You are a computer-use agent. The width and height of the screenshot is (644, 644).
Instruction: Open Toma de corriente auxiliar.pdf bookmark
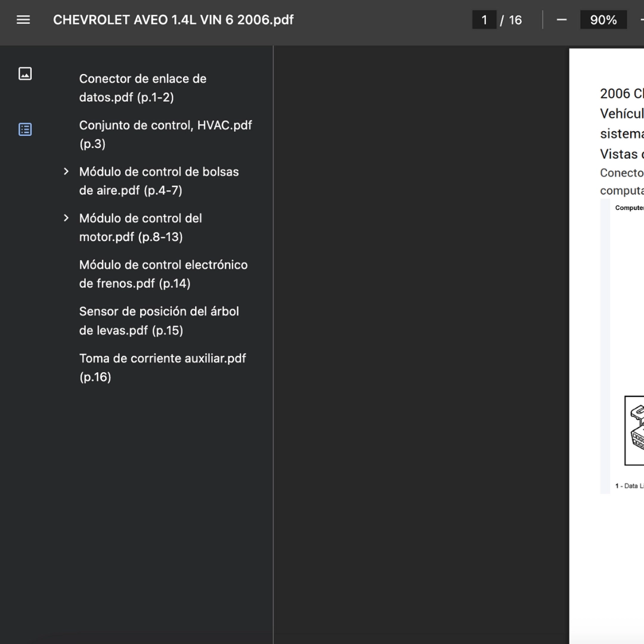tap(163, 367)
